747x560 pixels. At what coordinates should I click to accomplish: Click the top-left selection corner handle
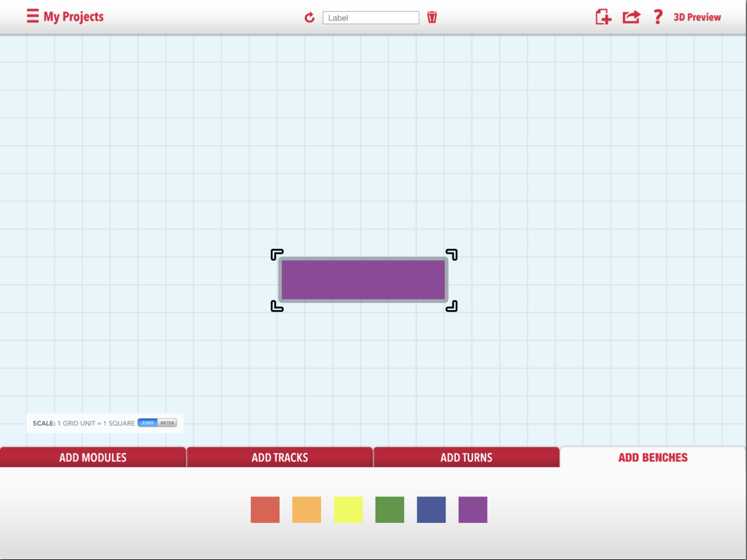(277, 255)
